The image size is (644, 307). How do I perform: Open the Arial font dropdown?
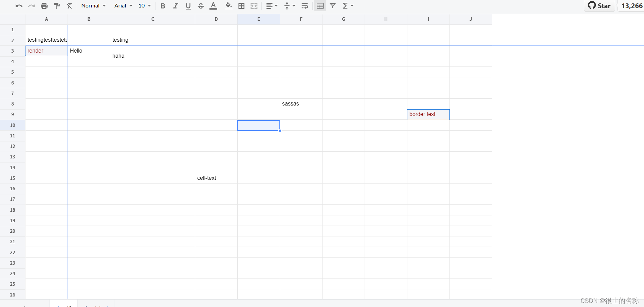point(123,6)
